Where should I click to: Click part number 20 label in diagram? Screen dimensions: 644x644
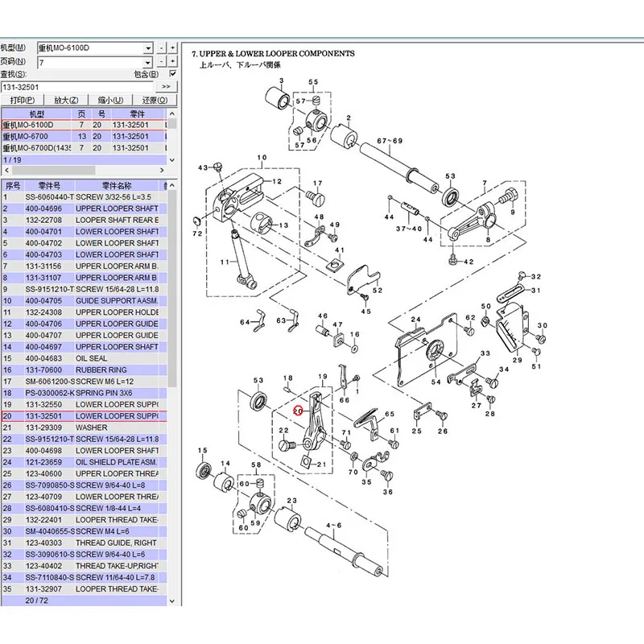click(x=298, y=411)
